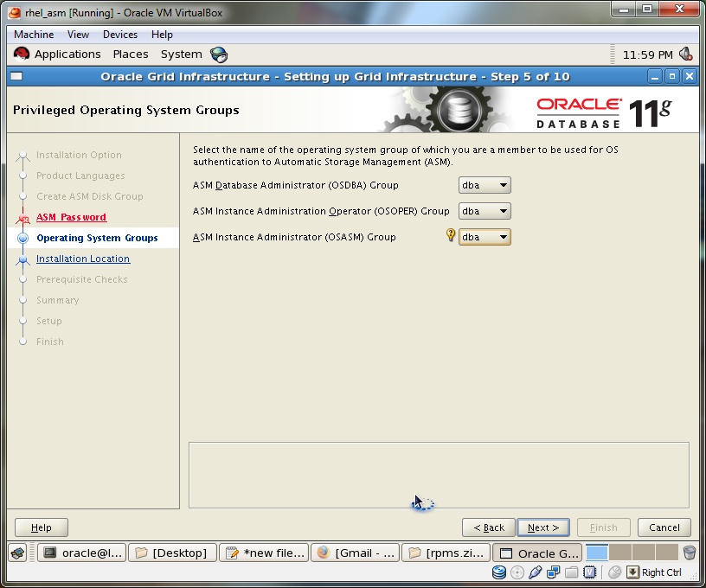Open OSDBA Group dba dropdown

click(x=485, y=185)
